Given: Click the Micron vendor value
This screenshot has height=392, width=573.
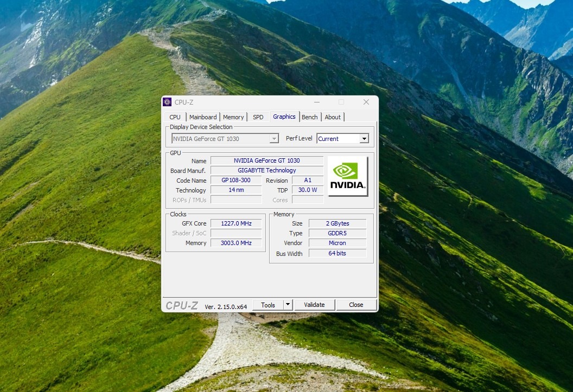Looking at the screenshot, I should pyautogui.click(x=338, y=243).
